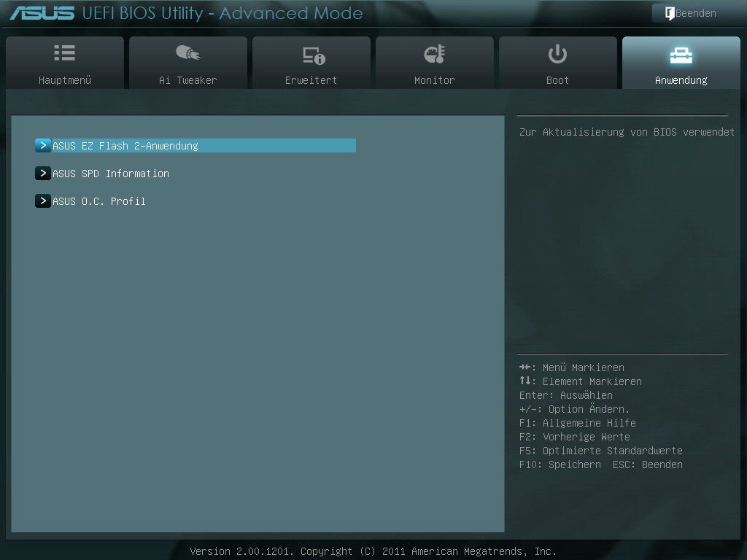Click 'F10: Speichern' hint text

click(x=560, y=464)
